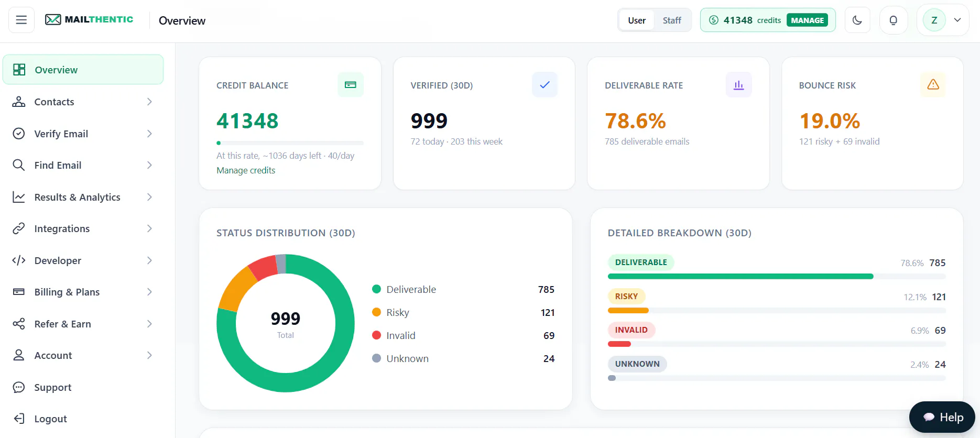Click the green MANAGE credits button
The width and height of the screenshot is (980, 438).
point(807,20)
